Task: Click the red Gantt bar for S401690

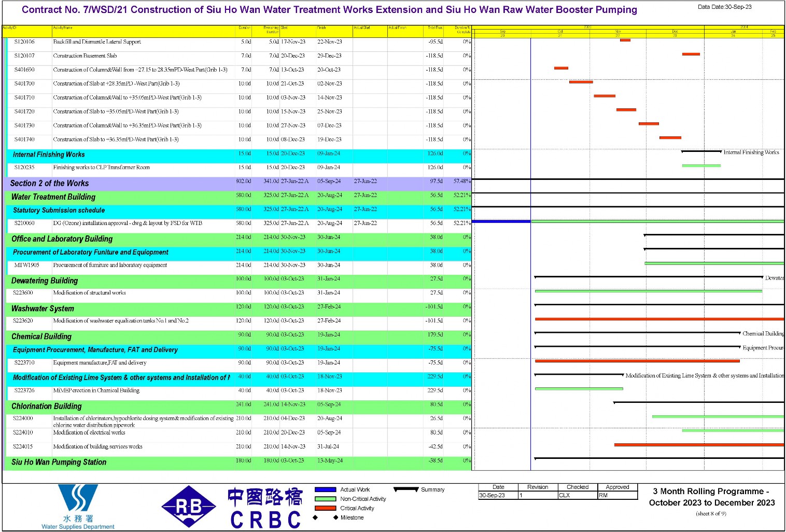Action: pos(561,68)
